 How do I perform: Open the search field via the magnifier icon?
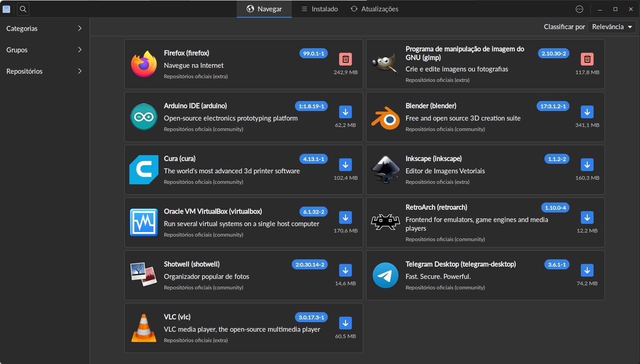click(x=23, y=9)
